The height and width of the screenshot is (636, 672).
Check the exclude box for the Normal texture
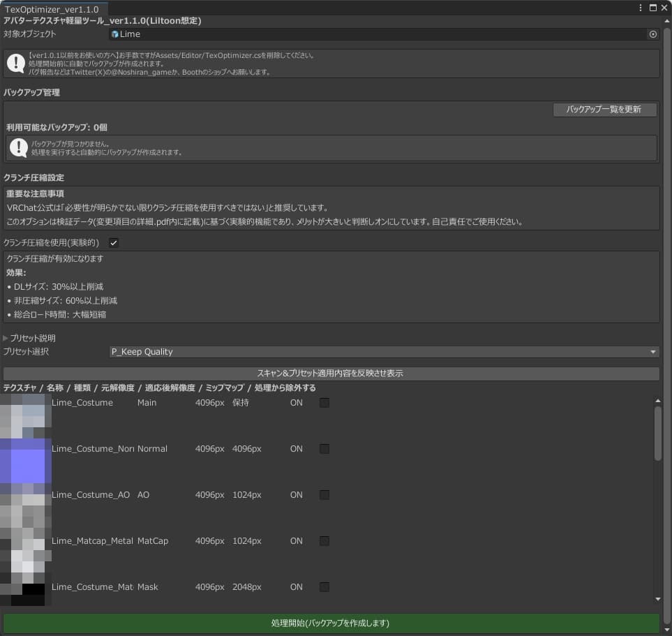click(x=324, y=449)
